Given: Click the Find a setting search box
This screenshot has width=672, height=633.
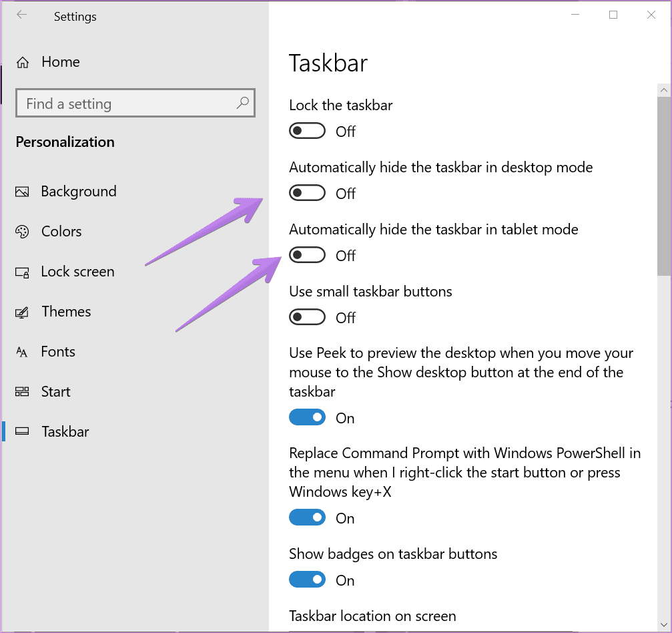Looking at the screenshot, I should [127, 103].
